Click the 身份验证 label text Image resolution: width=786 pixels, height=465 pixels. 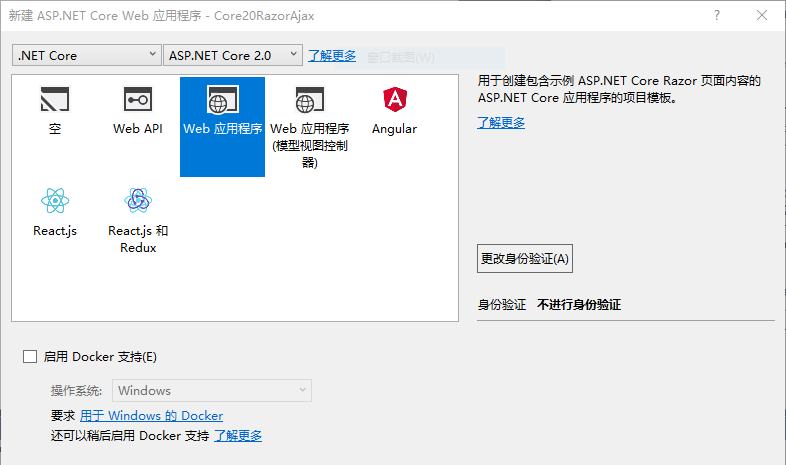click(x=502, y=305)
